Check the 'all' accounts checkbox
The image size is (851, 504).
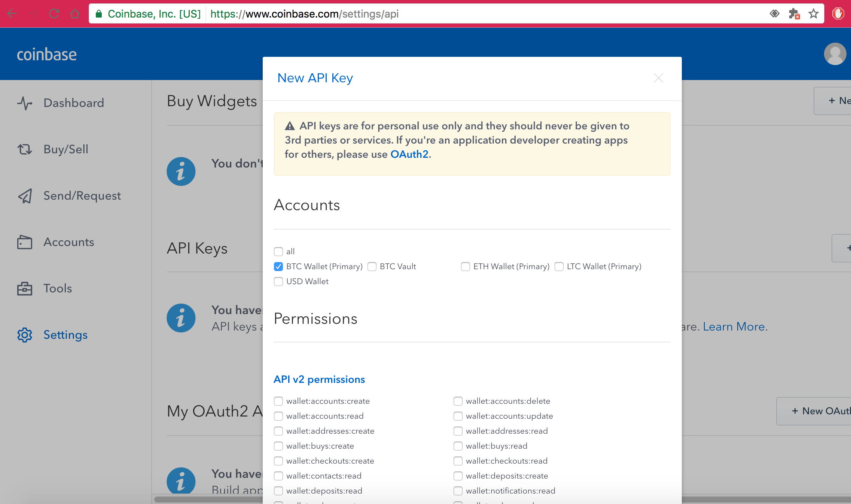pos(278,252)
